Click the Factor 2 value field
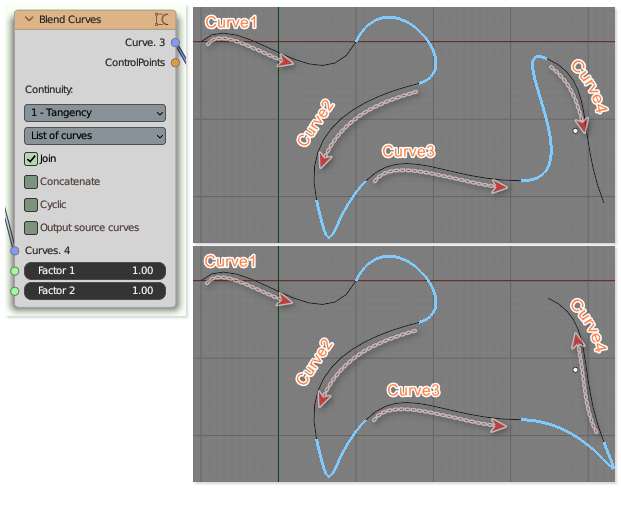 click(95, 291)
